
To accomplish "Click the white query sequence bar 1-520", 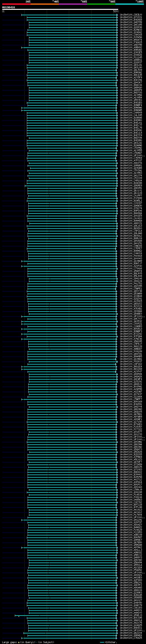I will [60, 10].
